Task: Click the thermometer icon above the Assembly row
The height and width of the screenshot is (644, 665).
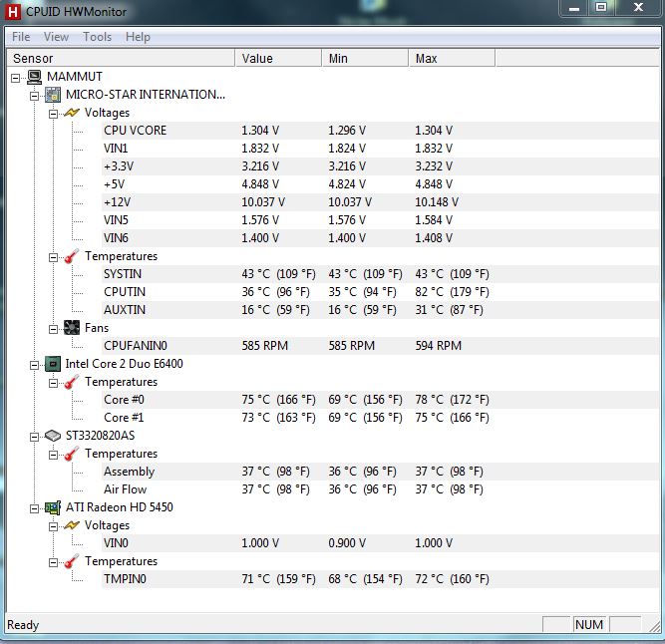Action: [71, 454]
